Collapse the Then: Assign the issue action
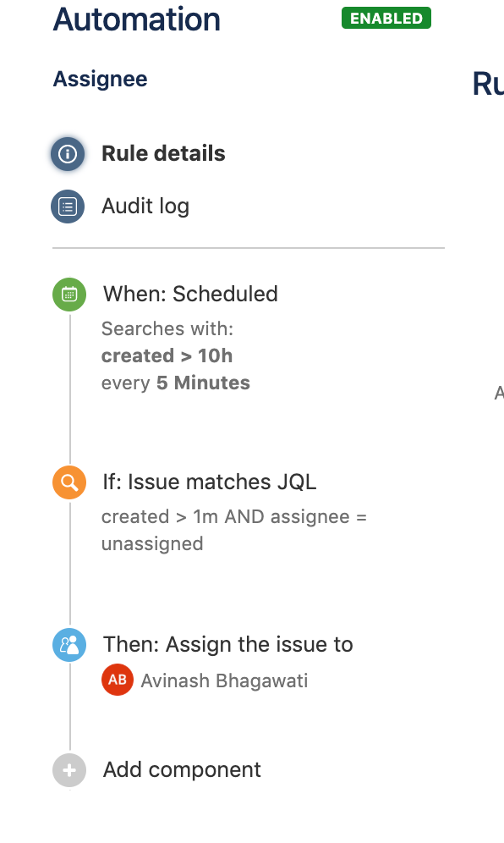This screenshot has width=504, height=843. [227, 644]
